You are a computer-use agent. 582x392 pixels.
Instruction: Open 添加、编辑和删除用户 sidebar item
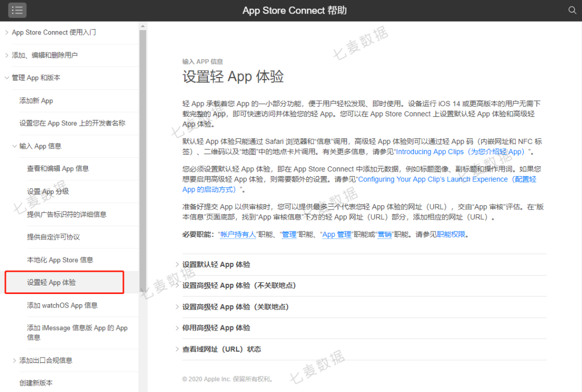click(45, 55)
